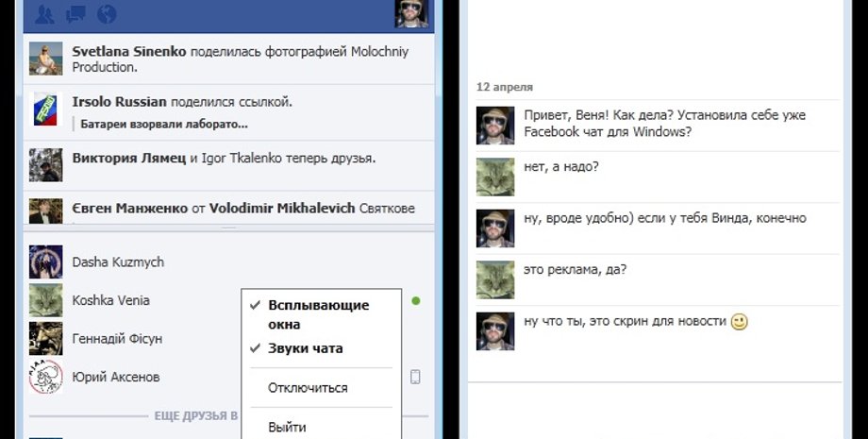Click the cat avatar next to 'нет, а надо?'
868x439 pixels.
coord(495,176)
